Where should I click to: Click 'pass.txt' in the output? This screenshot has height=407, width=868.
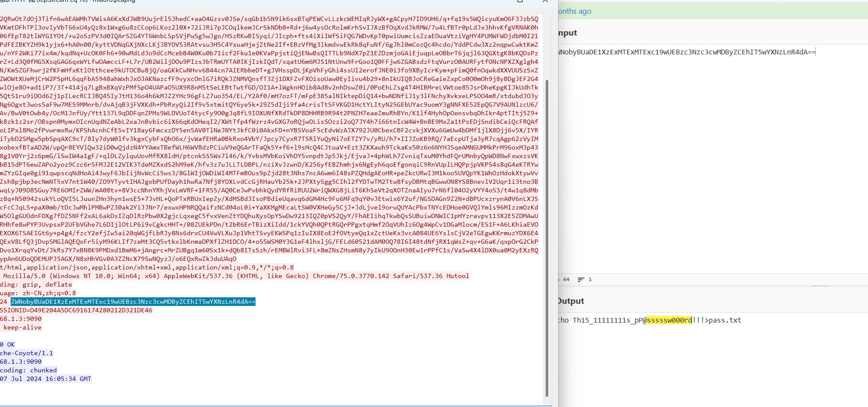tap(725, 320)
